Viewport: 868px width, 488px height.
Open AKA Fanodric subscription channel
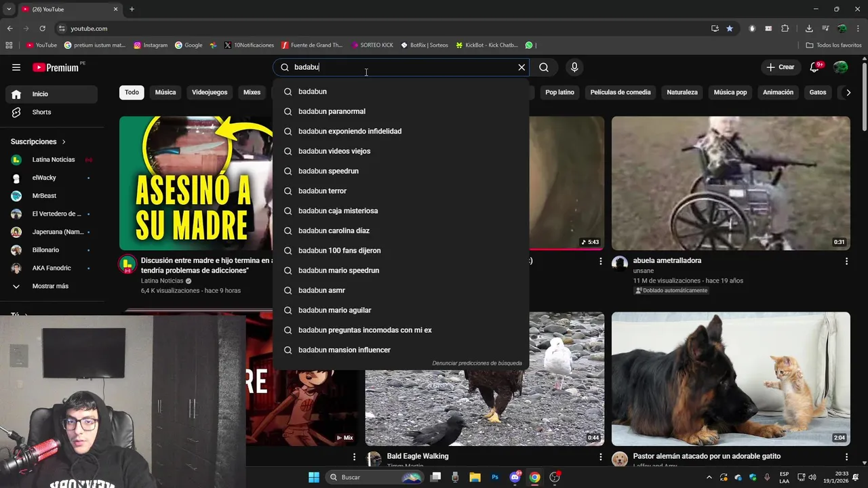coord(52,268)
